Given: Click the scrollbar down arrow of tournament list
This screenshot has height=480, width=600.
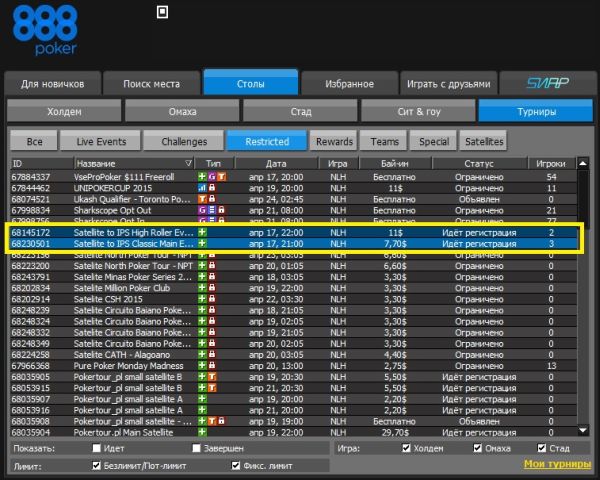Looking at the screenshot, I should pos(583,431).
